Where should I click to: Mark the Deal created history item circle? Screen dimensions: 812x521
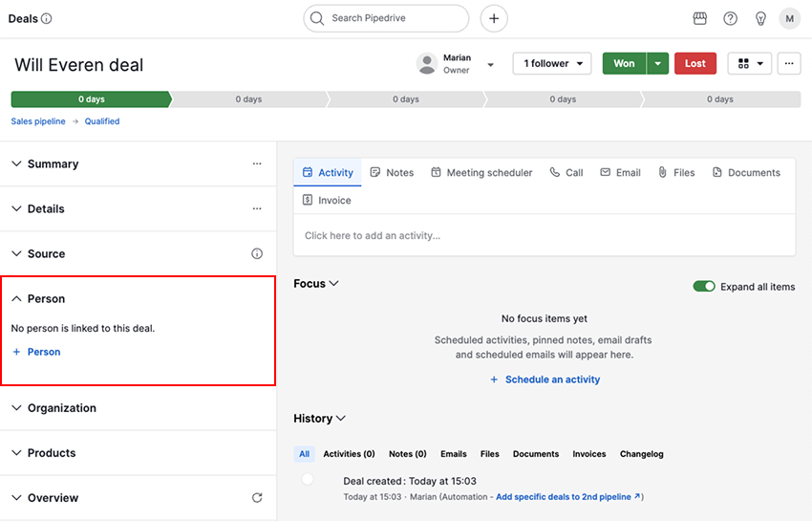coord(308,480)
